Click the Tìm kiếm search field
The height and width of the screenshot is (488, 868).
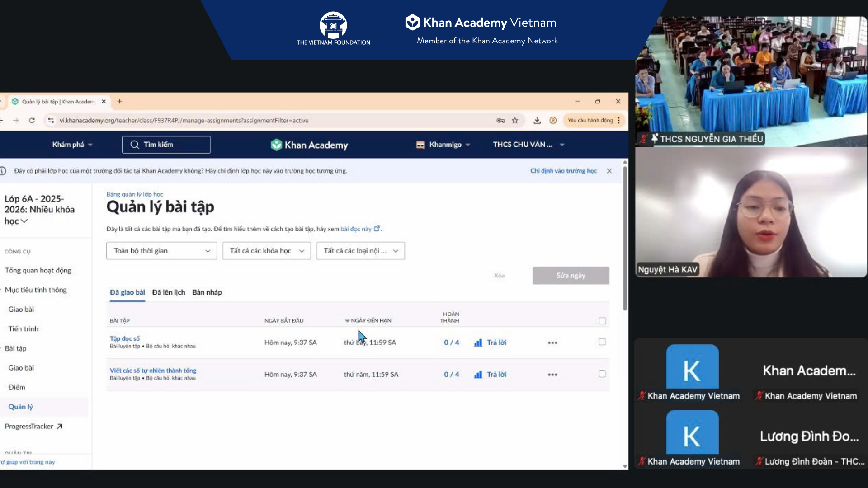[166, 145]
